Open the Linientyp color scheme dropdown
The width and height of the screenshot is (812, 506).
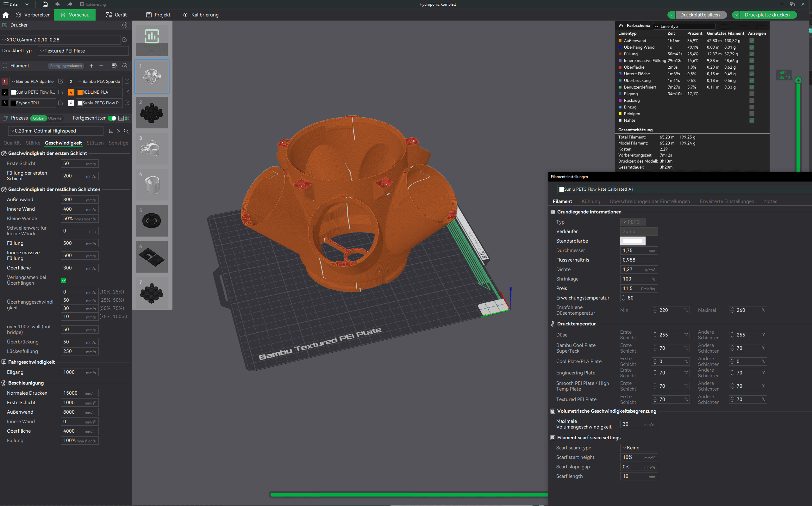click(684, 27)
